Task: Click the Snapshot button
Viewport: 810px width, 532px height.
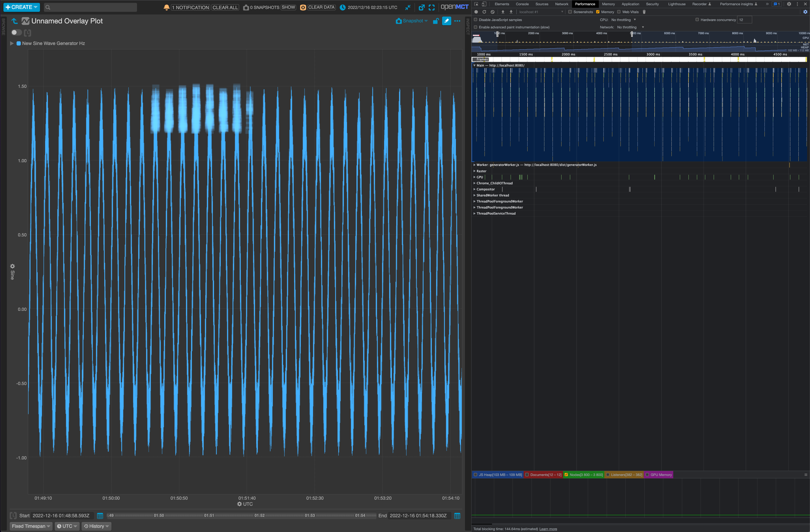Action: tap(412, 21)
